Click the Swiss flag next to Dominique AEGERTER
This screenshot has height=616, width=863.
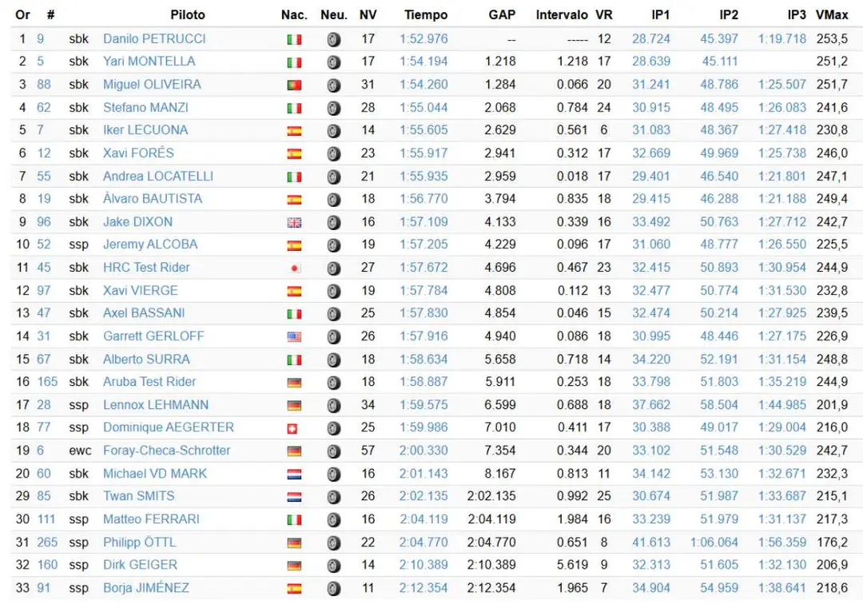click(x=292, y=428)
